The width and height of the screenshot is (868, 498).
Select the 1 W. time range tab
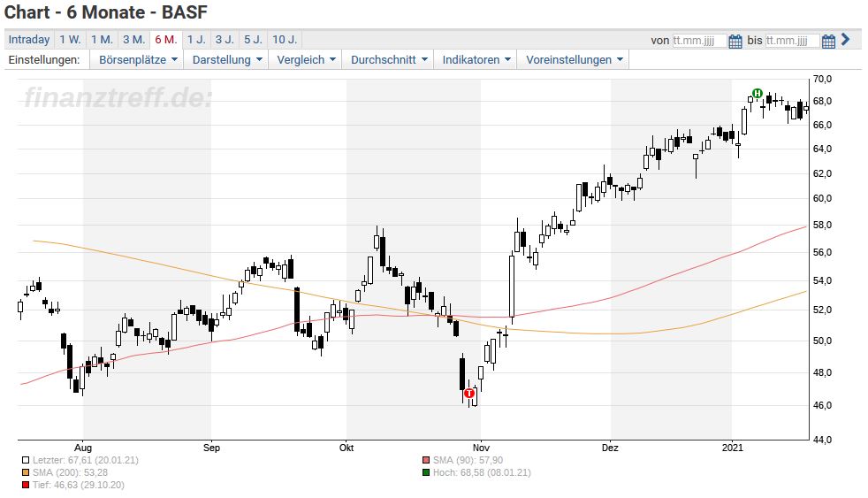coord(71,39)
